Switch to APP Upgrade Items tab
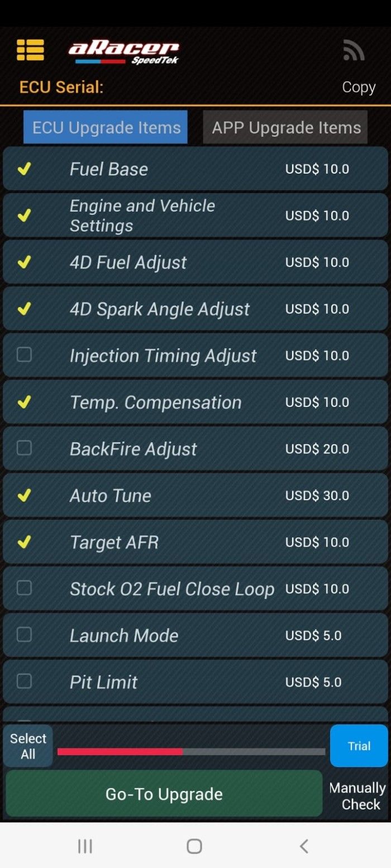Image resolution: width=391 pixels, height=868 pixels. pyautogui.click(x=285, y=127)
